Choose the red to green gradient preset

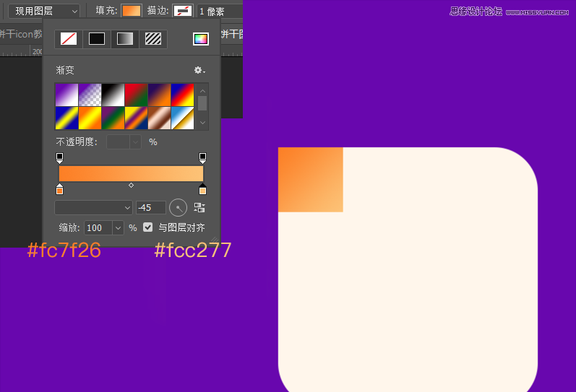tap(136, 95)
